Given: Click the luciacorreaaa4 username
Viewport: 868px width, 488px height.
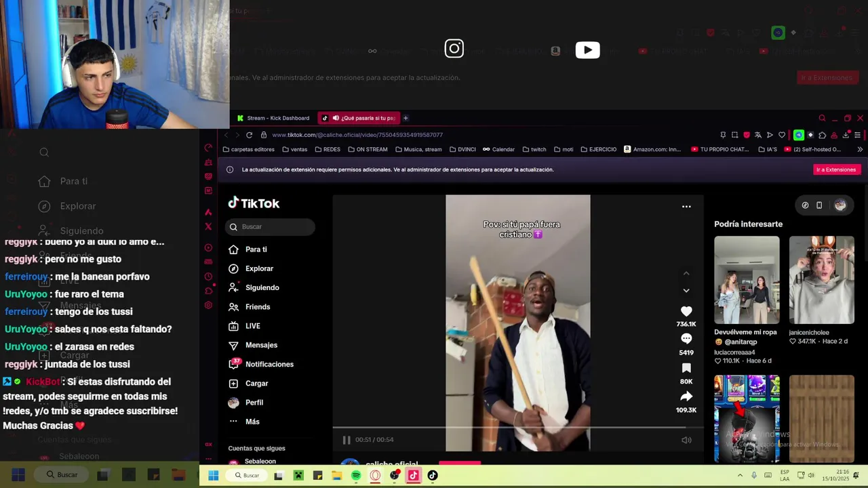Looking at the screenshot, I should (734, 352).
